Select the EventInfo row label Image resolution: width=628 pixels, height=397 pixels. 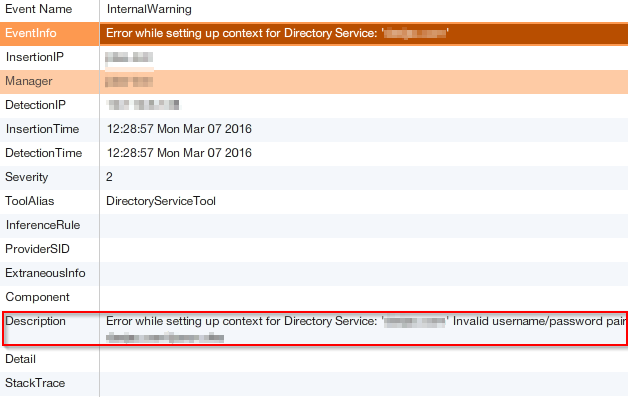30,33
